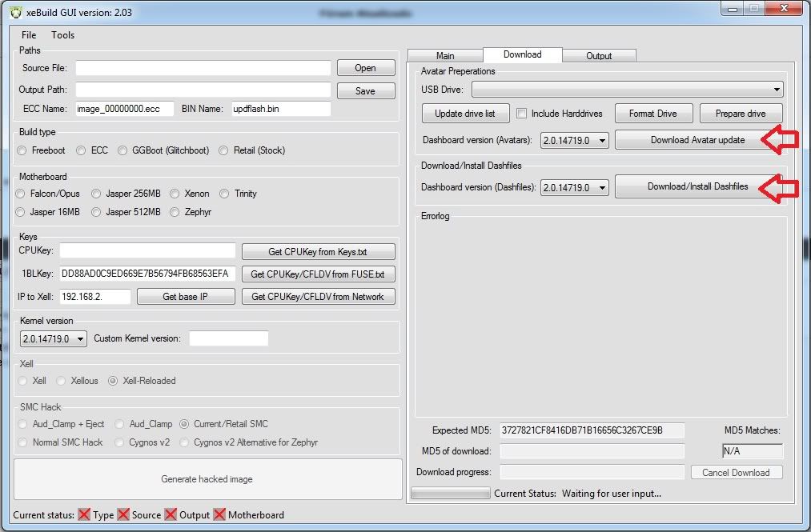This screenshot has width=811, height=532.
Task: Click the Expected MD5 field
Action: 592,430
